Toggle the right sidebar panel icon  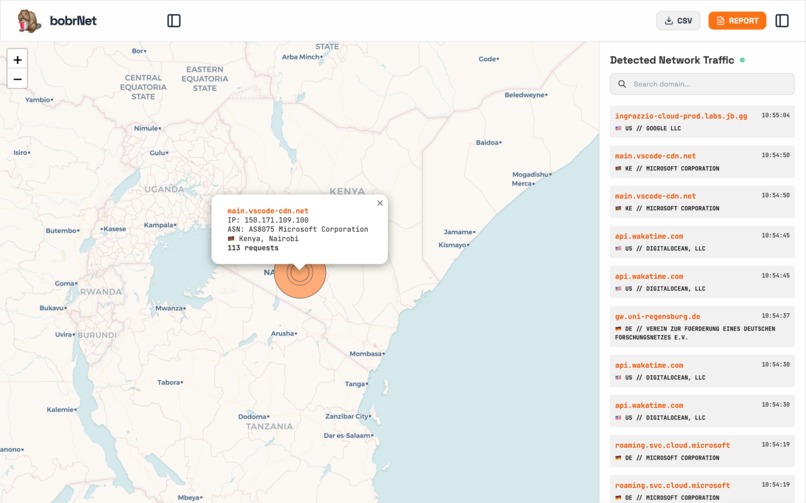[x=782, y=21]
